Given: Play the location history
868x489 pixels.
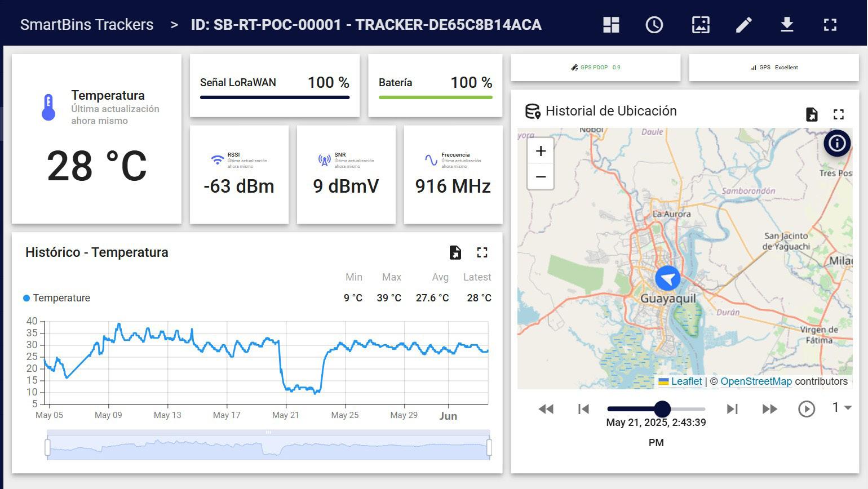Looking at the screenshot, I should (x=807, y=409).
